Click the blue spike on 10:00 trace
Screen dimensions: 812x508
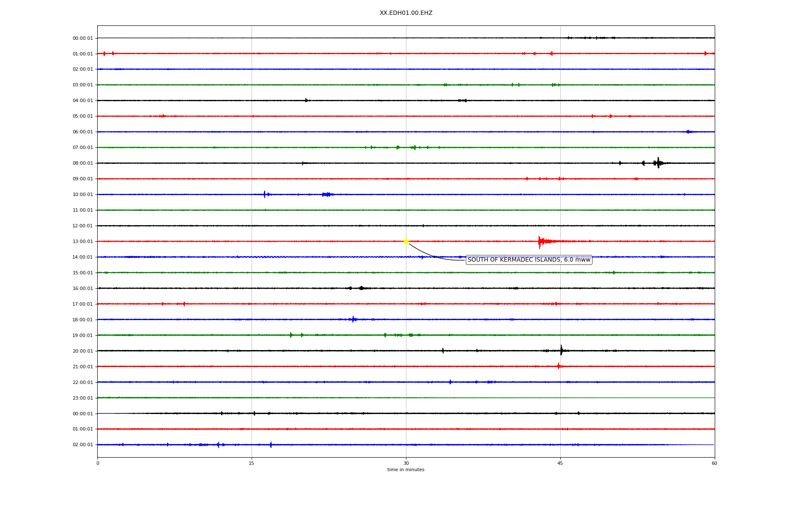click(x=264, y=194)
